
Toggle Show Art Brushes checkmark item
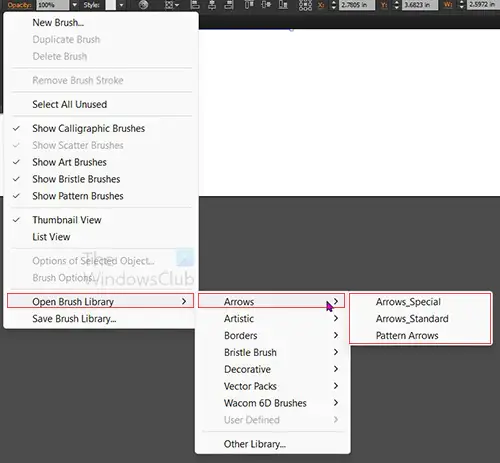coord(101,162)
